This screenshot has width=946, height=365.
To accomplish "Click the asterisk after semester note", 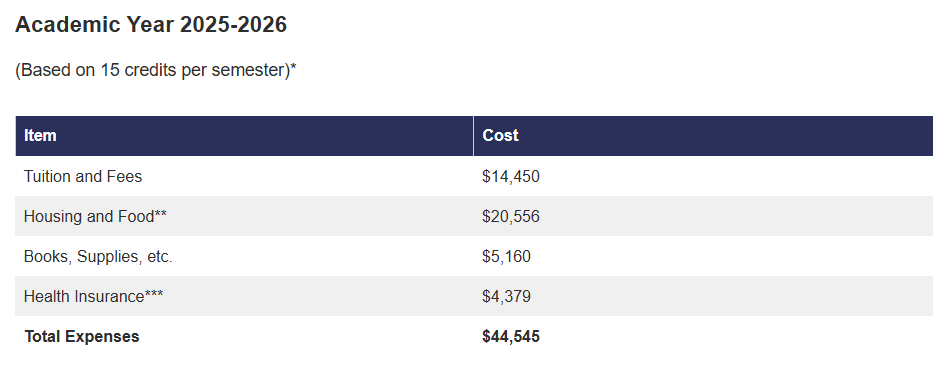I will [293, 65].
